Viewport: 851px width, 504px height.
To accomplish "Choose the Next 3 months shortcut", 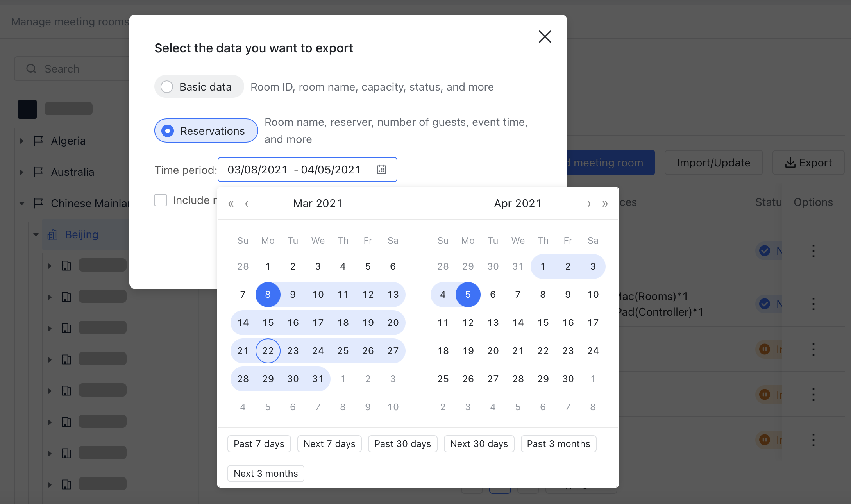I will point(266,474).
